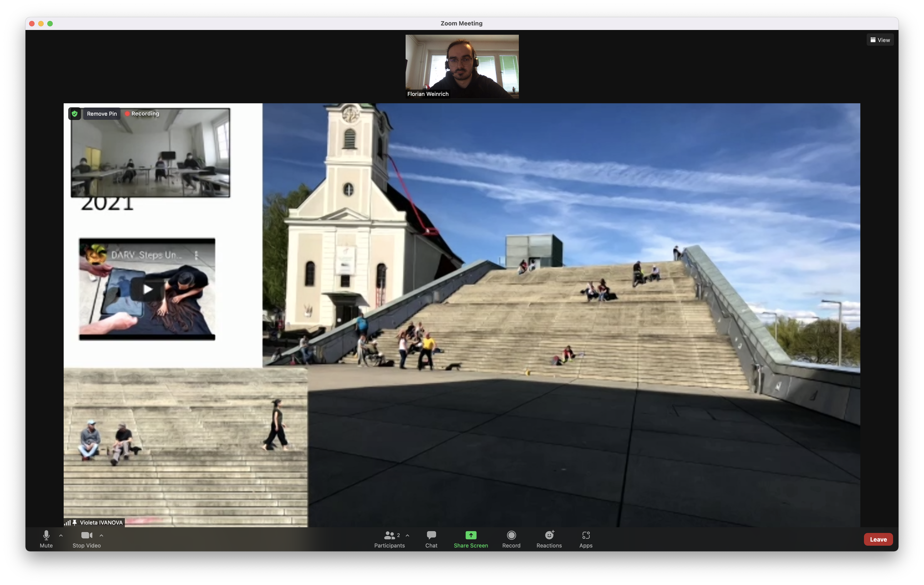Play the DARV Steps video
Screen dimensions: 924x585
point(147,289)
